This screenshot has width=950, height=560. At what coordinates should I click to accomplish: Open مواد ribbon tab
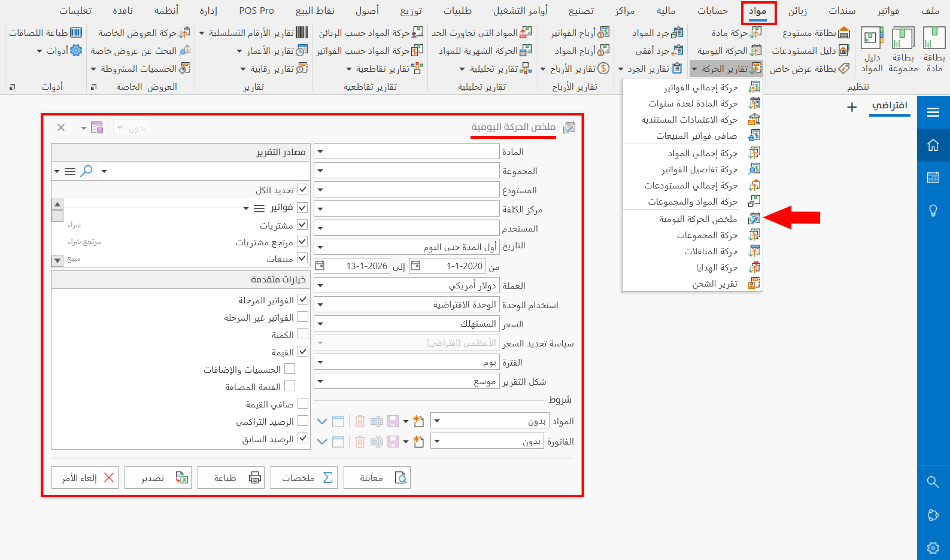[x=758, y=11]
